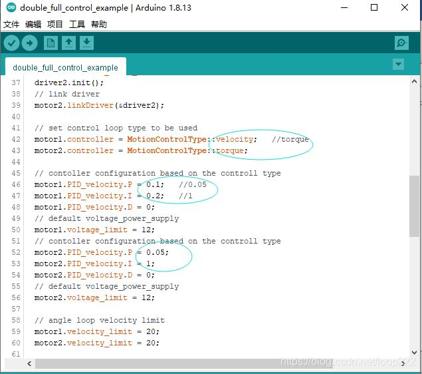Click line number 44 in gutter

click(16, 162)
